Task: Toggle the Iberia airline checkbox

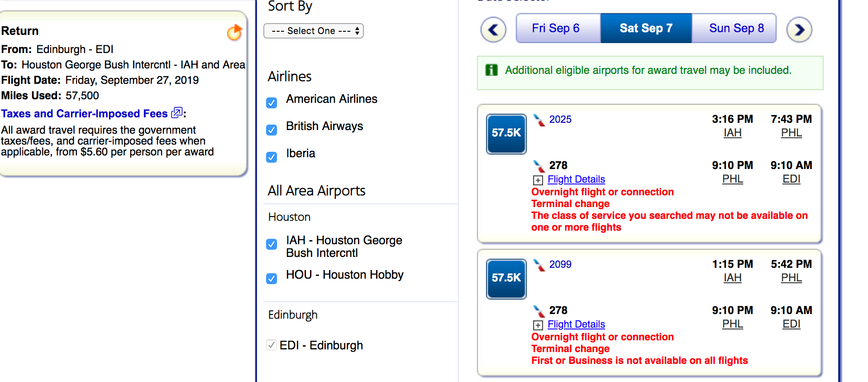Action: (272, 157)
